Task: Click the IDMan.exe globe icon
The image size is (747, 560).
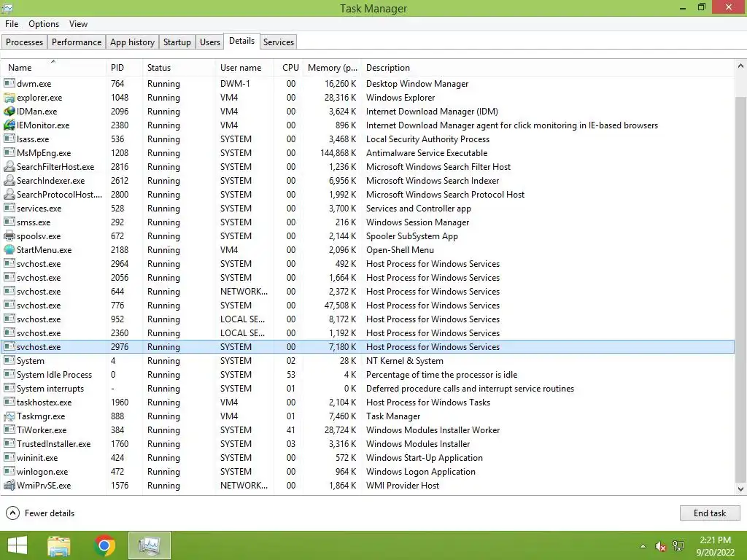Action: point(9,111)
